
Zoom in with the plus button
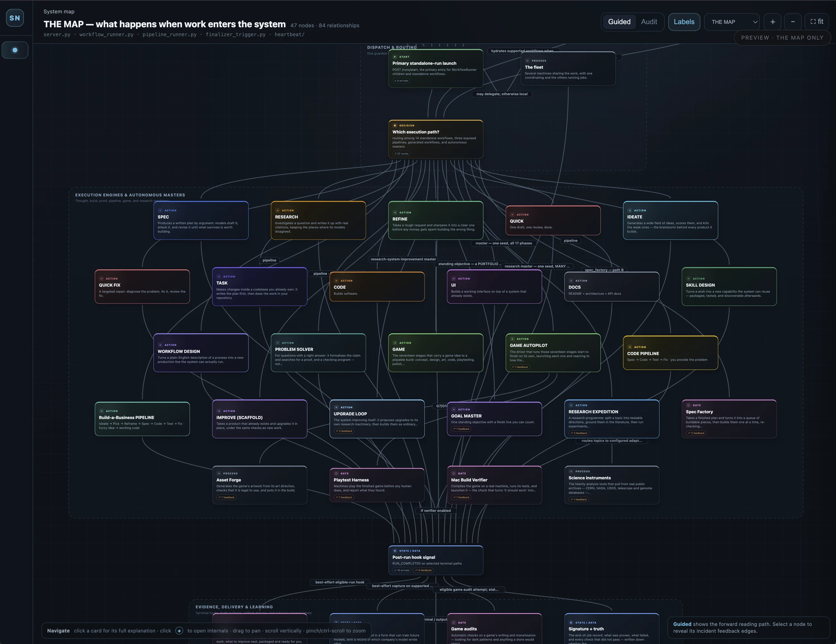(x=772, y=22)
